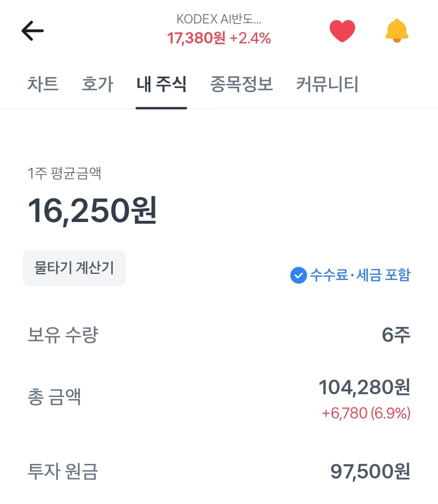Toggle the 수수료·세금 포함 checkbox

click(298, 275)
